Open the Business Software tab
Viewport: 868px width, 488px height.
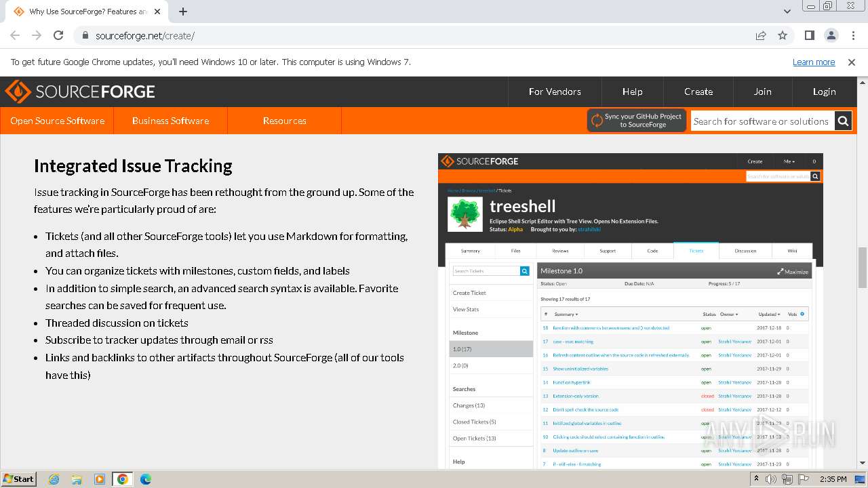click(170, 121)
